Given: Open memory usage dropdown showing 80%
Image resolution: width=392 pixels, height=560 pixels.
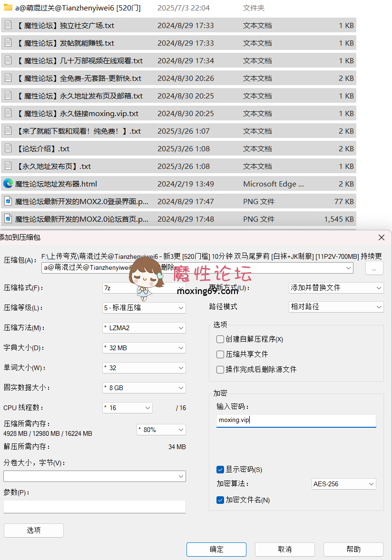Looking at the screenshot, I should coord(161,430).
